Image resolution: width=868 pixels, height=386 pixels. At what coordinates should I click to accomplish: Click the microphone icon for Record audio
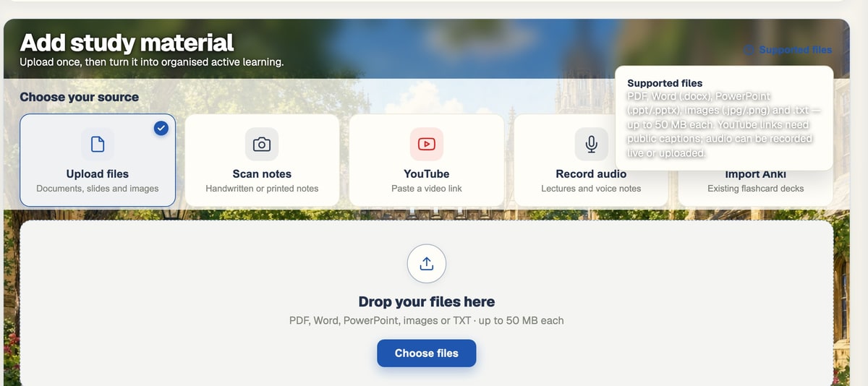(591, 145)
